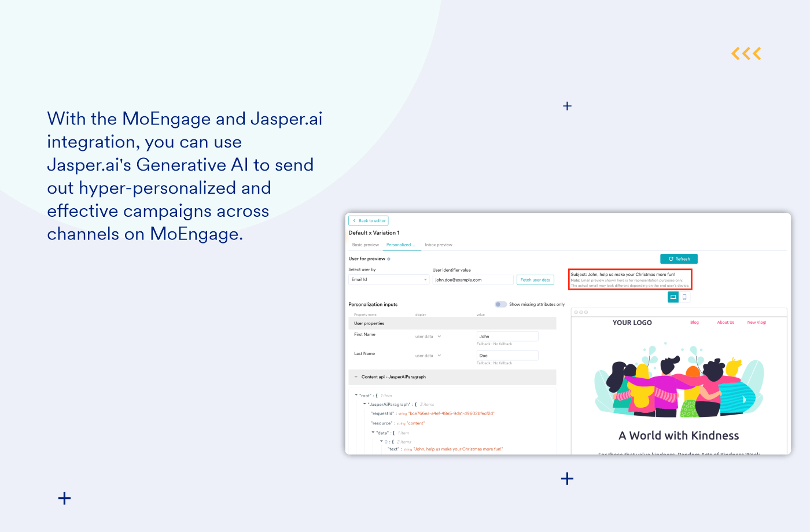The width and height of the screenshot is (810, 532).
Task: Click the YOUR LOGO text in email preview
Action: pos(632,323)
